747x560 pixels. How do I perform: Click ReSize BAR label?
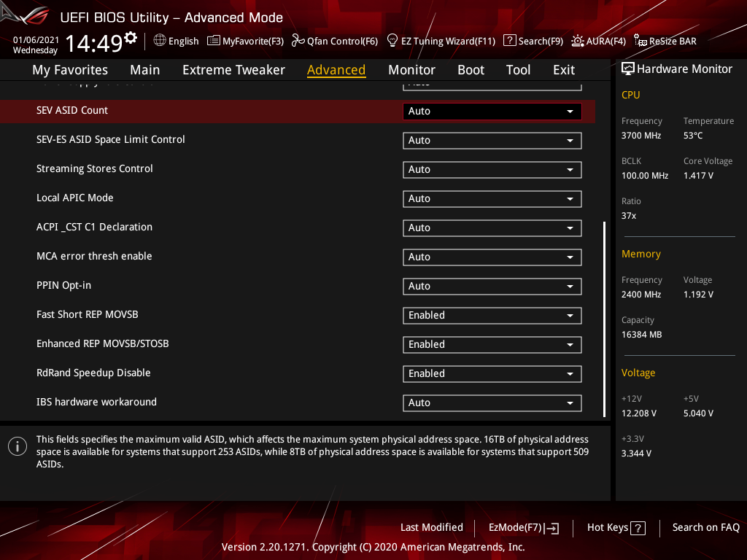pos(673,41)
